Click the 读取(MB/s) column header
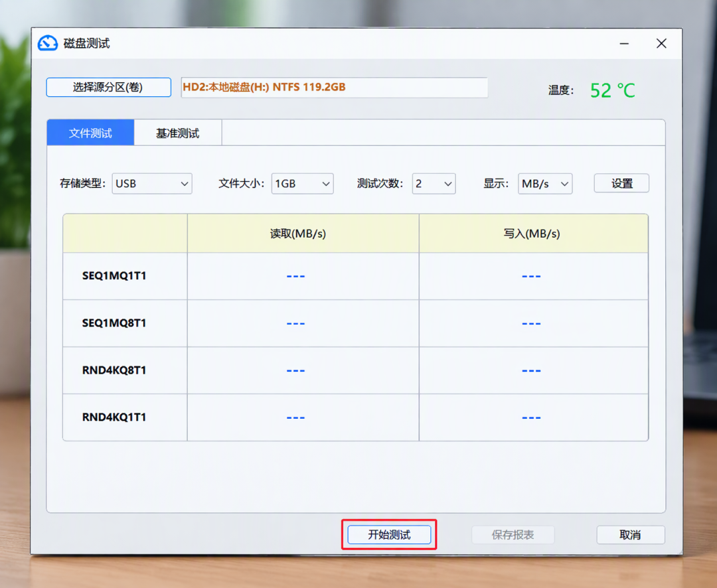Image resolution: width=717 pixels, height=588 pixels. pyautogui.click(x=303, y=233)
